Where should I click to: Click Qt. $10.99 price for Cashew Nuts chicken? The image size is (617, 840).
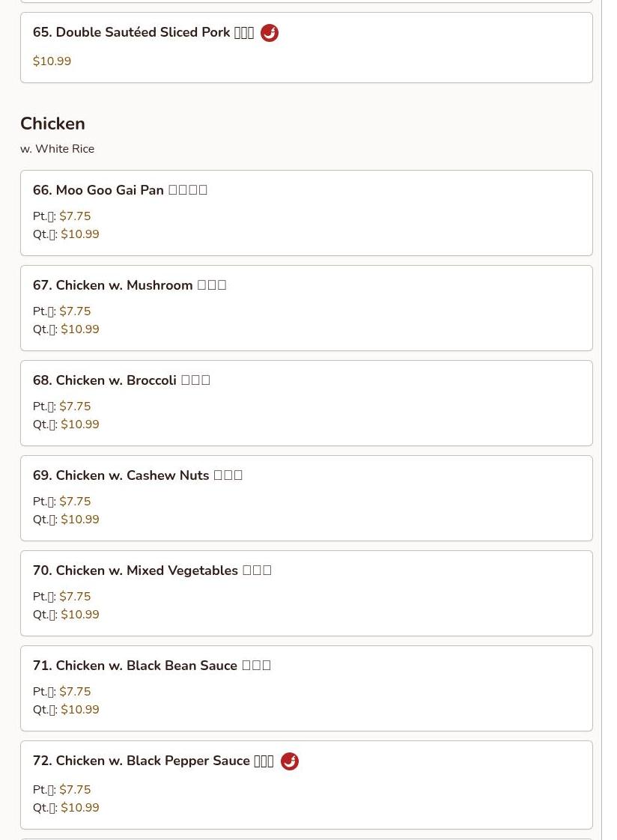tap(79, 520)
